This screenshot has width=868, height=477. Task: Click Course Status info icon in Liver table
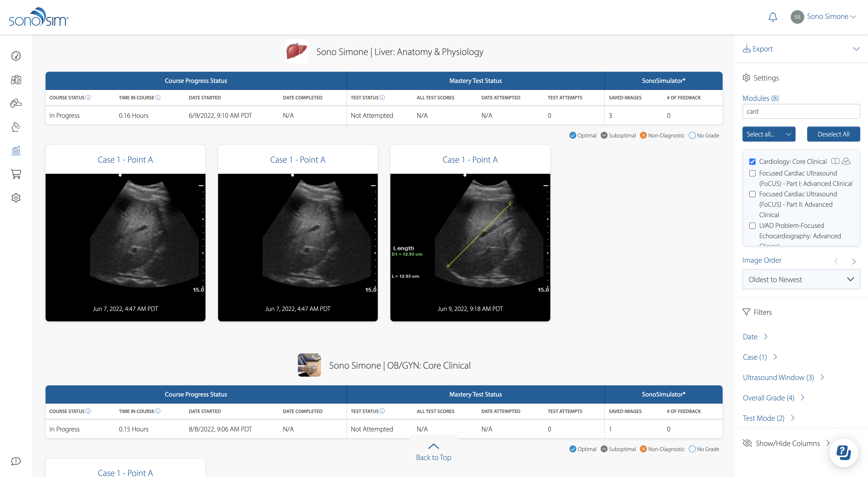88,97
